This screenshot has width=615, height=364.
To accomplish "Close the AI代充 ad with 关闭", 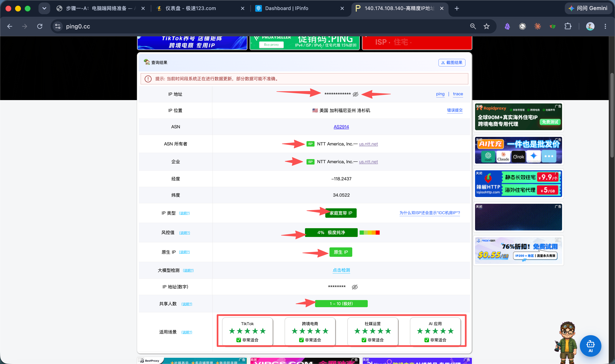I will coord(479,140).
